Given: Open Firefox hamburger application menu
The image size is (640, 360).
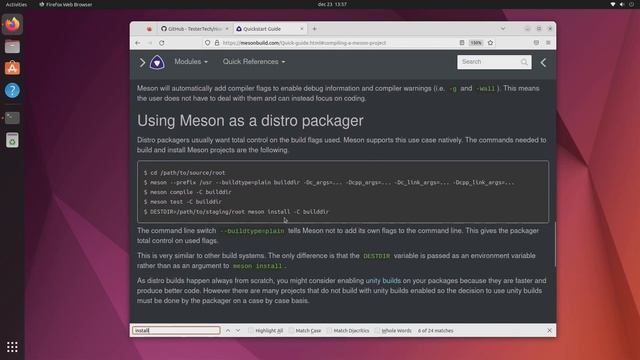Looking at the screenshot, I should (548, 43).
